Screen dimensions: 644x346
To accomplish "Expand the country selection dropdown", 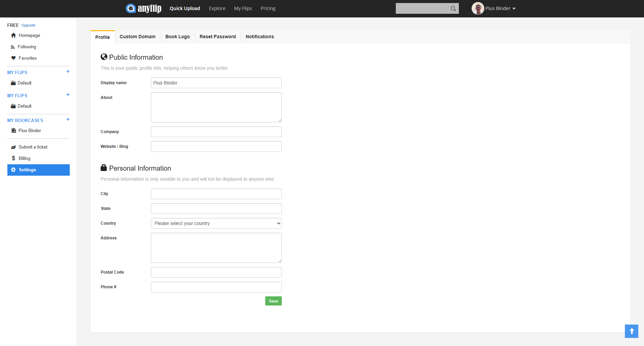I will 216,223.
